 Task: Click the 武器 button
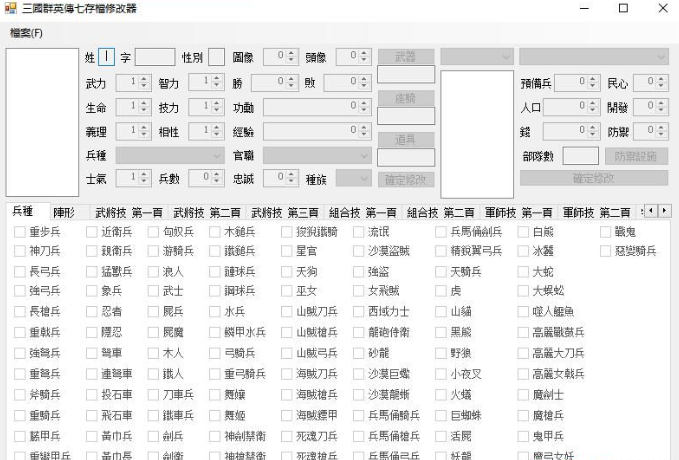pos(406,56)
